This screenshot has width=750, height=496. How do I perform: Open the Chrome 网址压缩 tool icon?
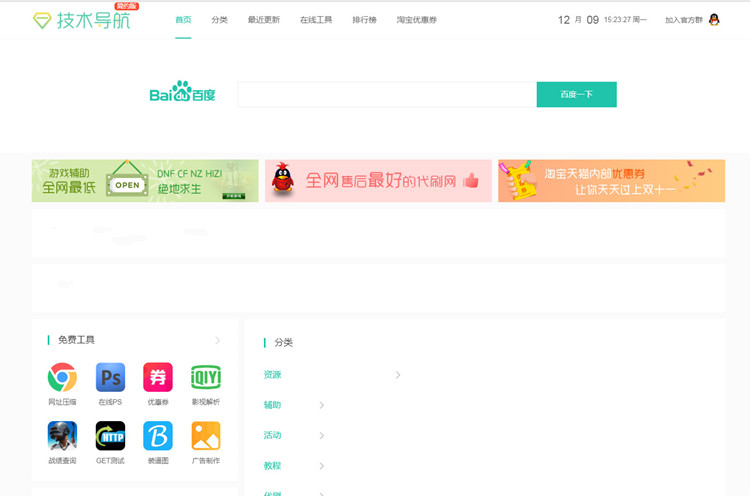tap(62, 378)
